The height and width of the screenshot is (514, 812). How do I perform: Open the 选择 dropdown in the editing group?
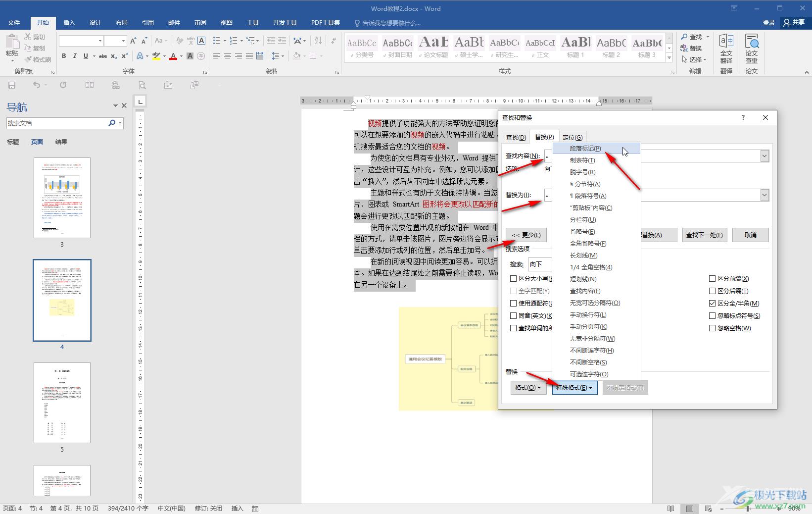click(694, 59)
